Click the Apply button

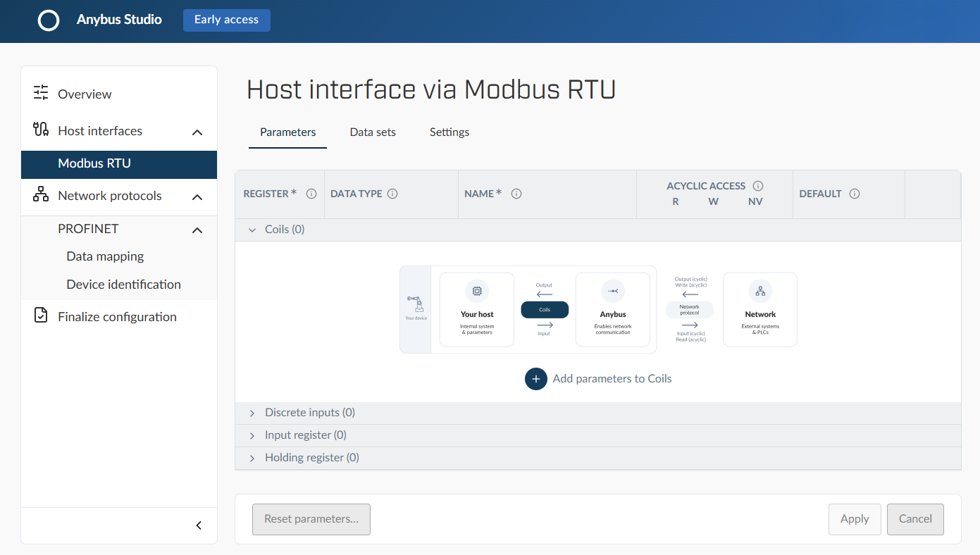[x=855, y=519]
